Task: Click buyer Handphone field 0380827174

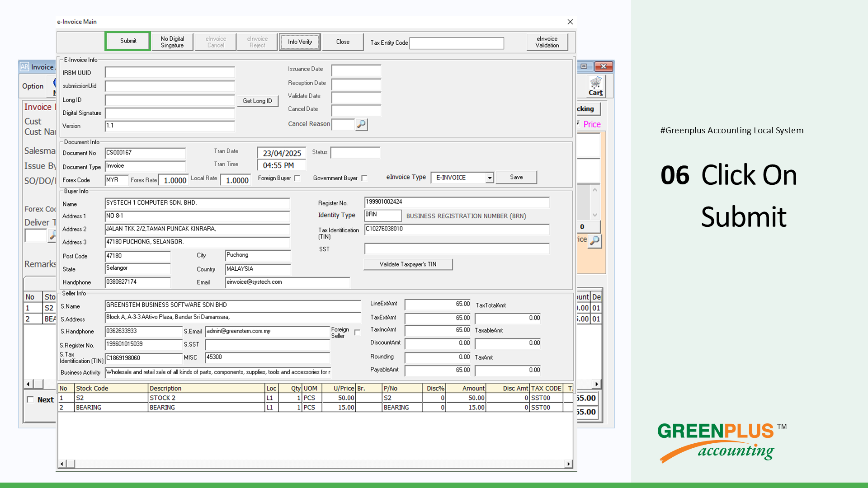Action: pyautogui.click(x=137, y=282)
